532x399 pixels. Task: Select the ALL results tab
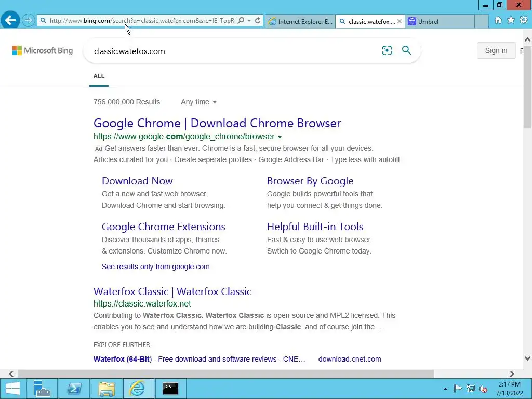tap(99, 76)
